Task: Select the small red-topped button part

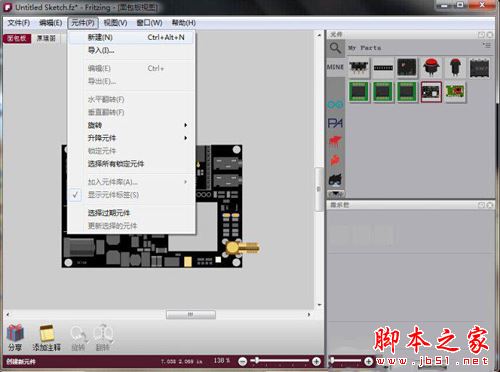Action: [455, 68]
